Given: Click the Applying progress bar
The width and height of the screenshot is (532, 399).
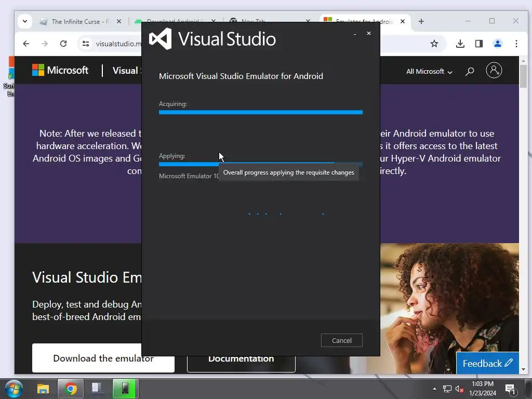Looking at the screenshot, I should point(261,164).
